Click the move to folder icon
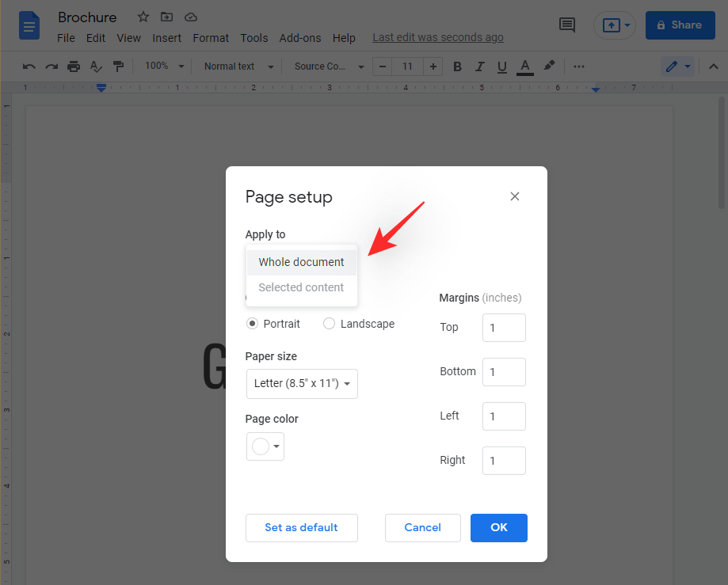Viewport: 728px width, 585px height. [x=166, y=17]
